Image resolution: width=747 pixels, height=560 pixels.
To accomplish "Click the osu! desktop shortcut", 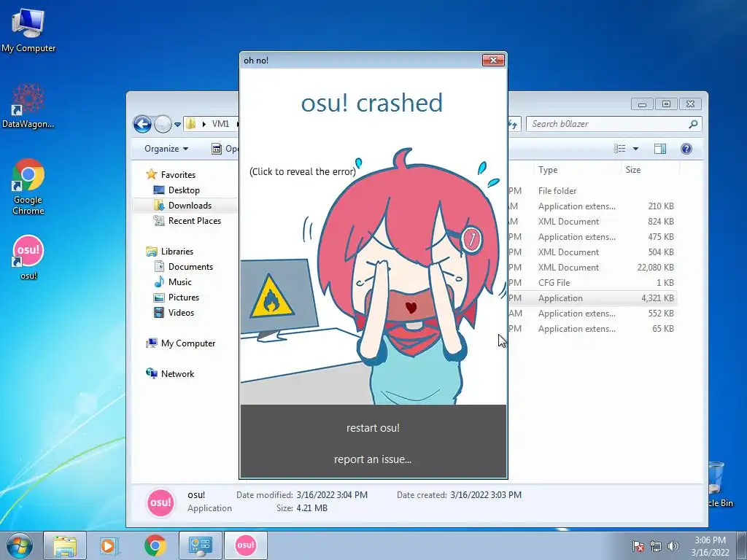I will [x=28, y=257].
